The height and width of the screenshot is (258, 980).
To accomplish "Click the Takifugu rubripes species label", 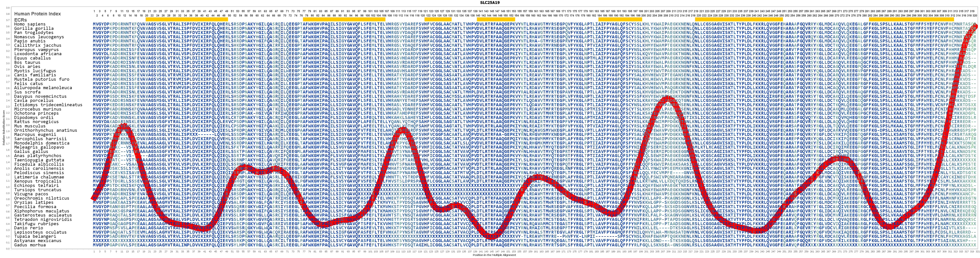I will tap(36, 224).
